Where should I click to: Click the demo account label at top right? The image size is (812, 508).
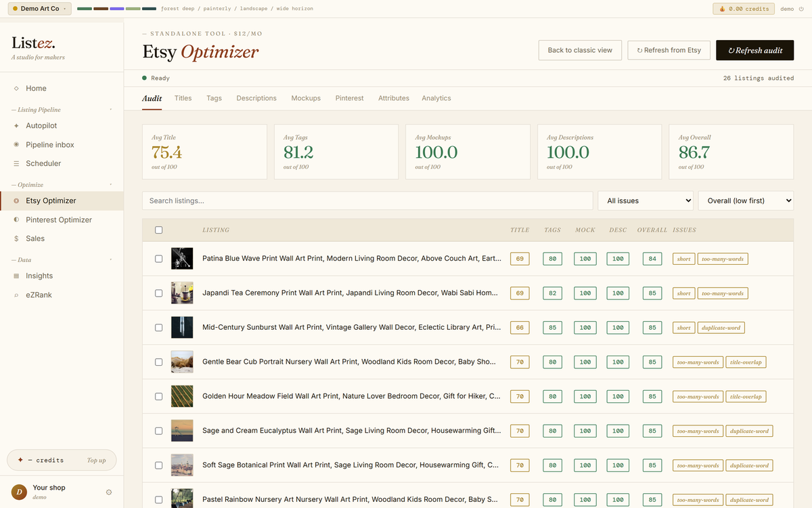[x=787, y=9]
